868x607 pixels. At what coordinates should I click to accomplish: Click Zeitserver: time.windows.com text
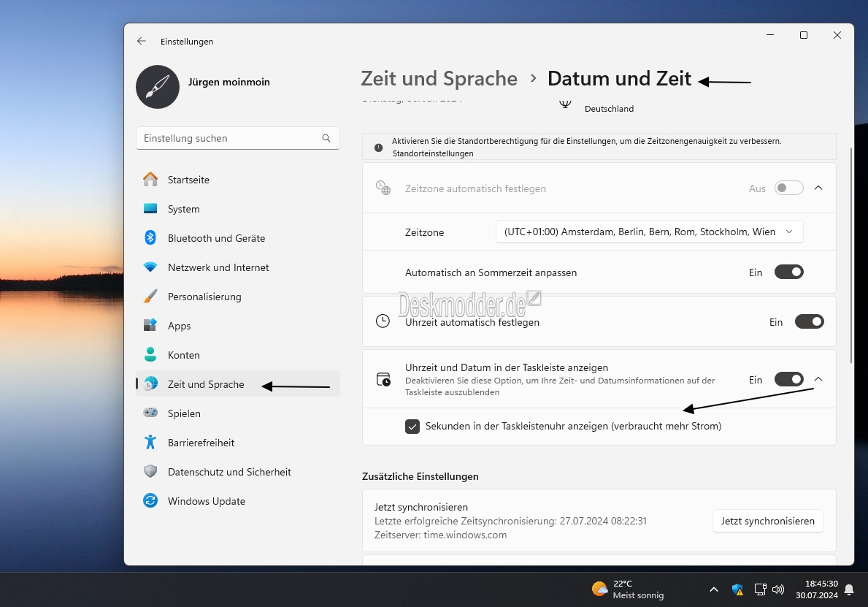tap(441, 535)
